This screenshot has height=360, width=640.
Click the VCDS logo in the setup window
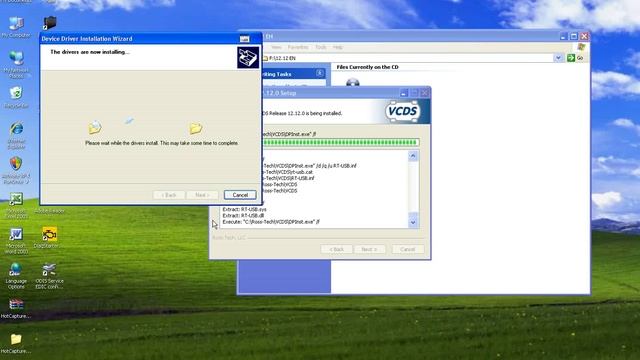pyautogui.click(x=402, y=111)
